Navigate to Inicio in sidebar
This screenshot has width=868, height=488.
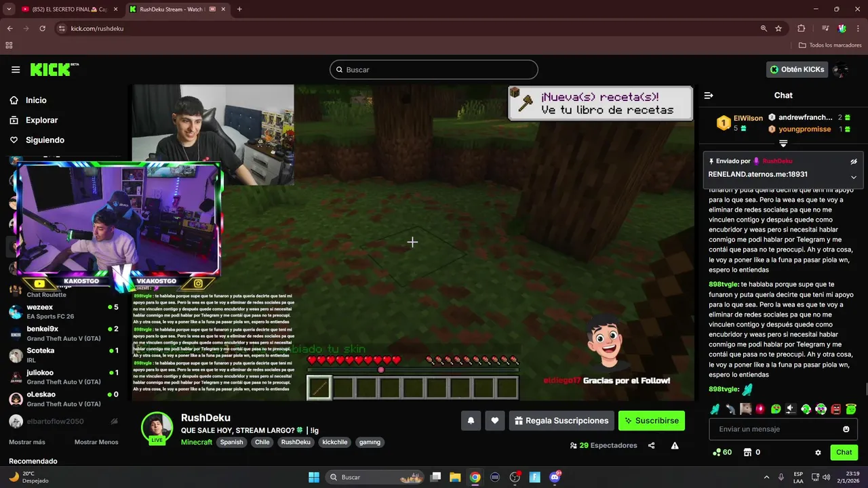tap(36, 100)
